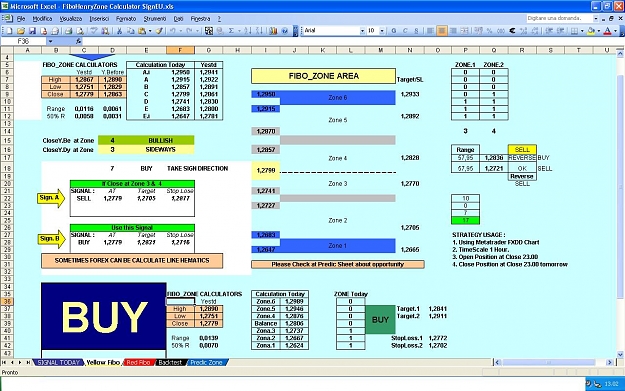Toggle the active center alignment
The height and width of the screenshot is (391, 625).
tap(442, 31)
